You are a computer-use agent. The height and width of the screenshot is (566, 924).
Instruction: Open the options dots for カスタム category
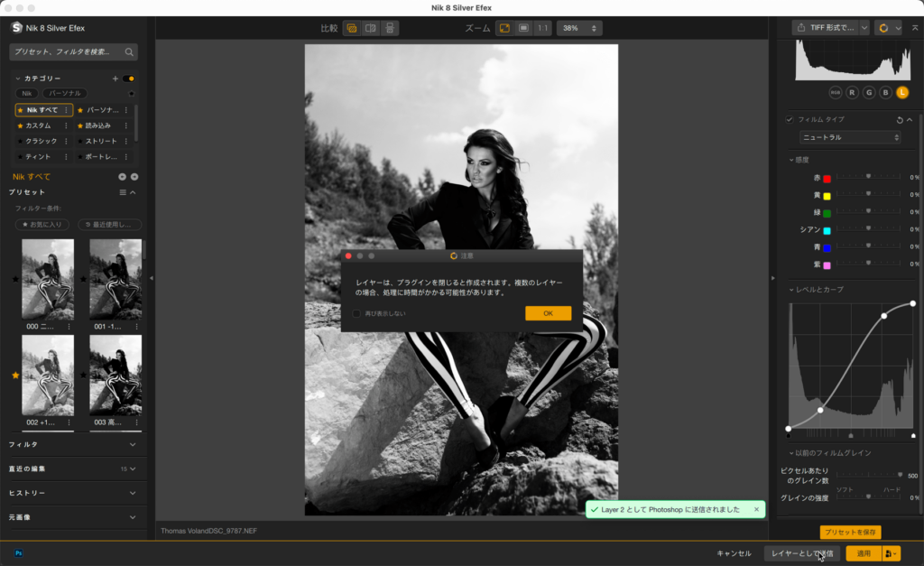66,125
